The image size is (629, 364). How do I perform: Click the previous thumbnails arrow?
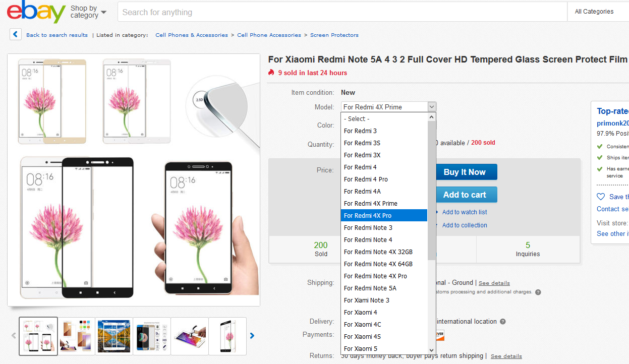14,336
